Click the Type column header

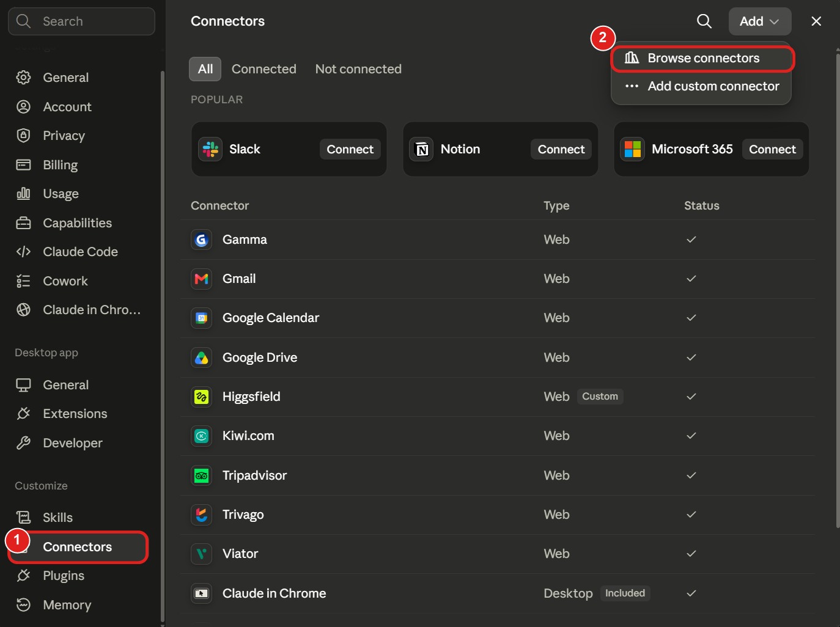pyautogui.click(x=556, y=206)
